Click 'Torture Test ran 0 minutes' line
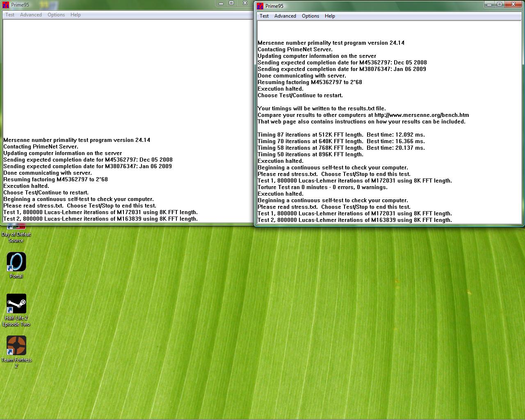525x420 pixels. click(322, 187)
